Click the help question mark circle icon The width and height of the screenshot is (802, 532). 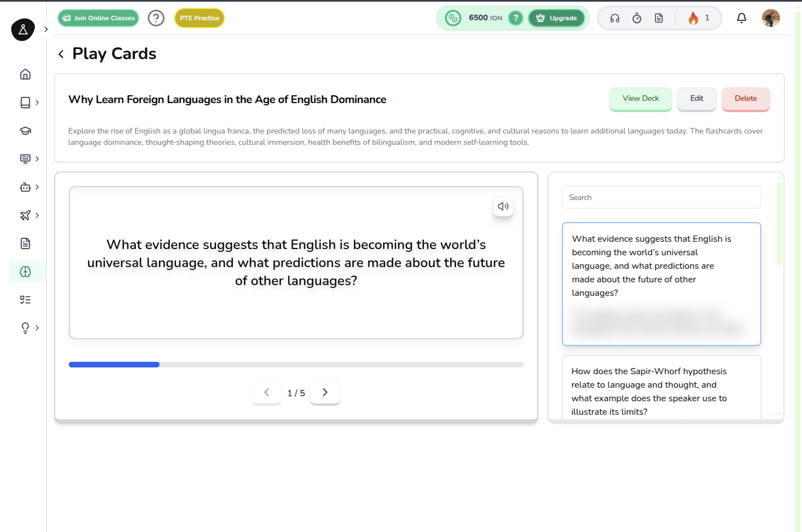tap(156, 18)
